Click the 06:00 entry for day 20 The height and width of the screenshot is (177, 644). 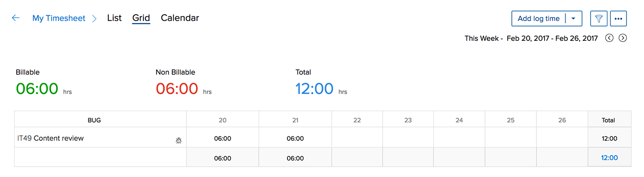(223, 139)
